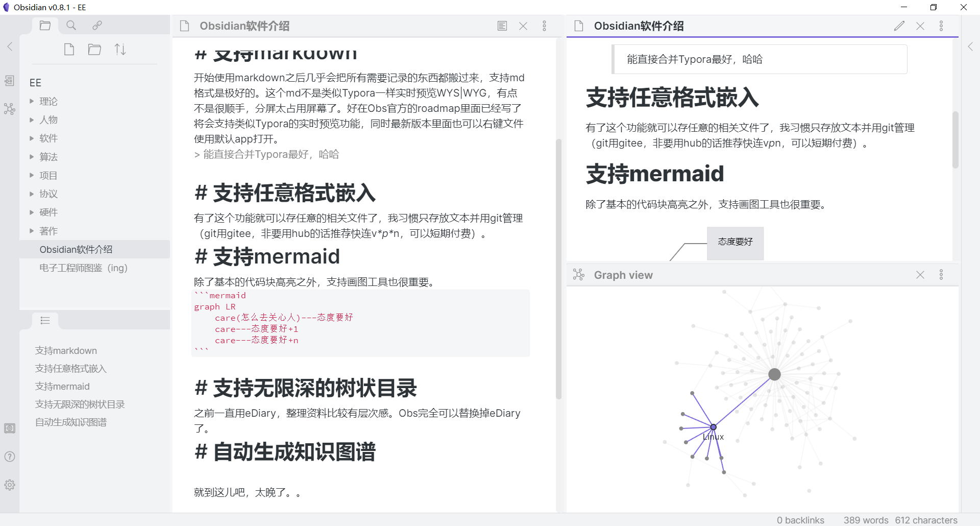The height and width of the screenshot is (526, 980).
Task: Create a new folder in file explorer
Action: (94, 49)
